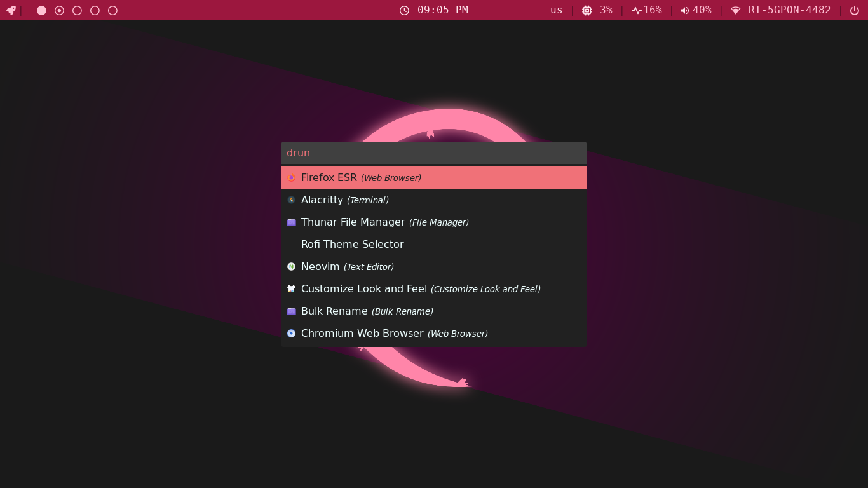Click the Alacritty terminal icon
Screen dimensions: 868x488
point(291,200)
